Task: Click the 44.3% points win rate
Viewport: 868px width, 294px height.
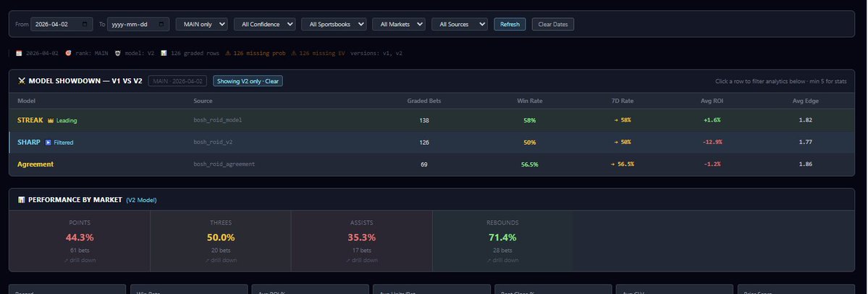Action: tap(80, 238)
